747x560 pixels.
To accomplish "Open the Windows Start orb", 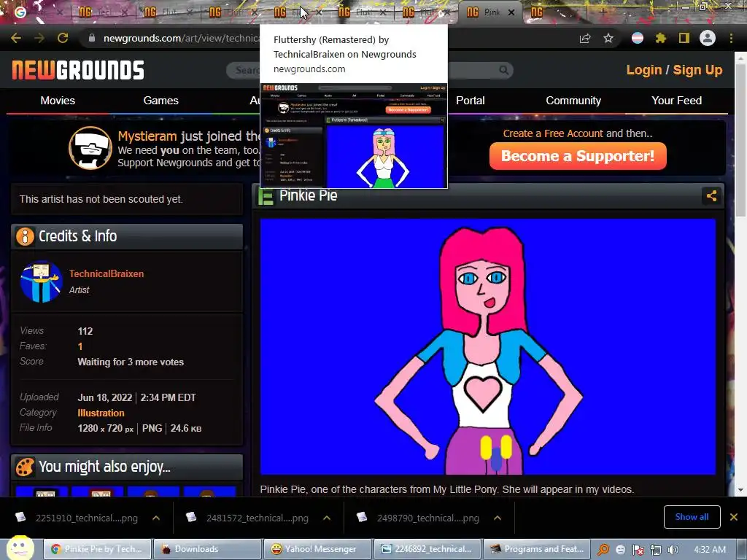I will (20, 548).
